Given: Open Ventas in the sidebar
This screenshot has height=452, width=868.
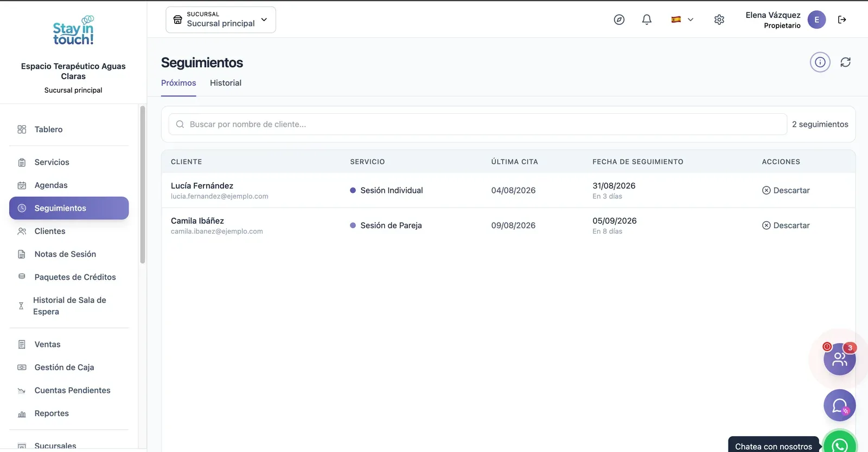Looking at the screenshot, I should (69, 344).
